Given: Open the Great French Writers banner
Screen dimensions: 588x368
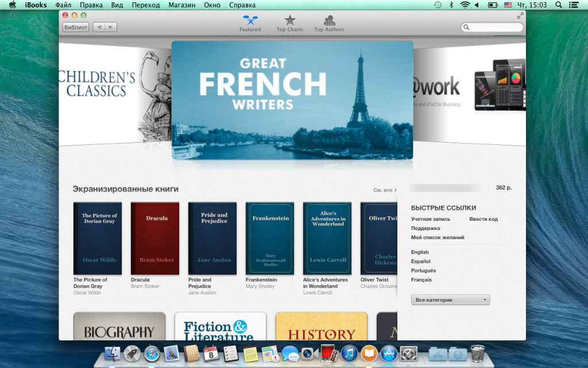Looking at the screenshot, I should (x=292, y=100).
